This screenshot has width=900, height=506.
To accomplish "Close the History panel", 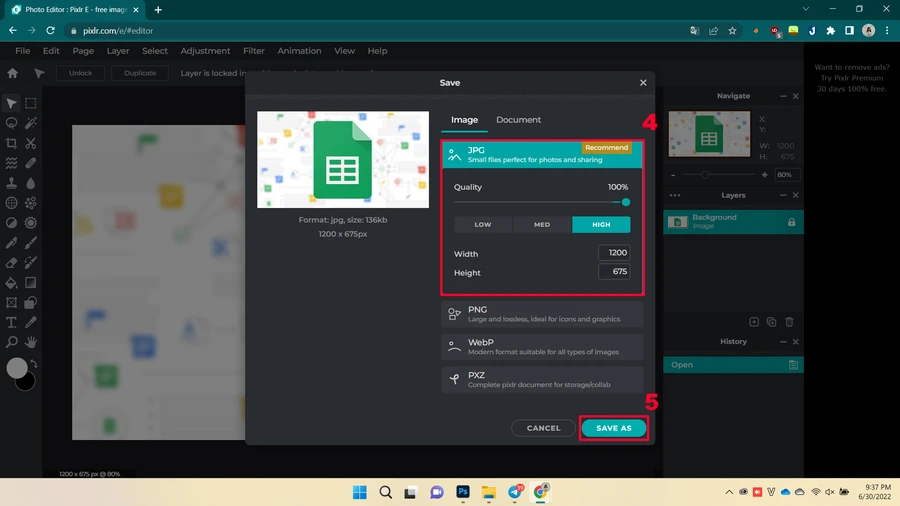I will (796, 342).
